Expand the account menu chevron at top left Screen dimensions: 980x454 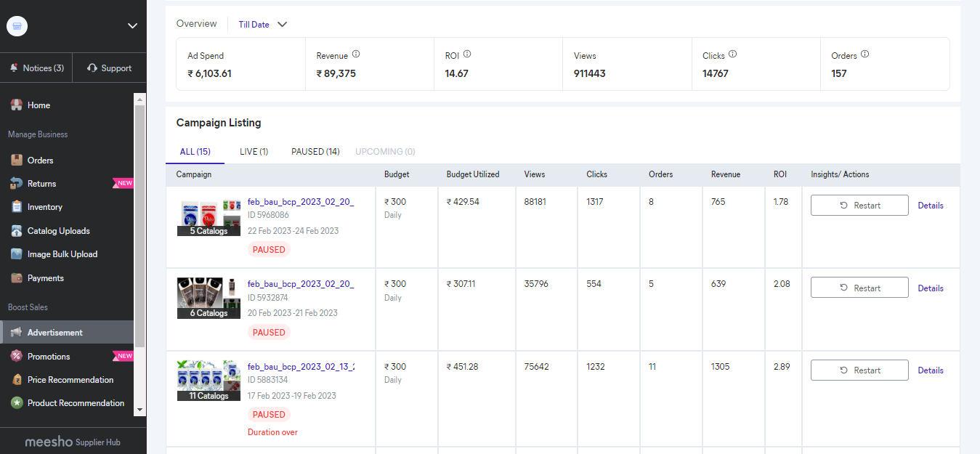click(132, 25)
